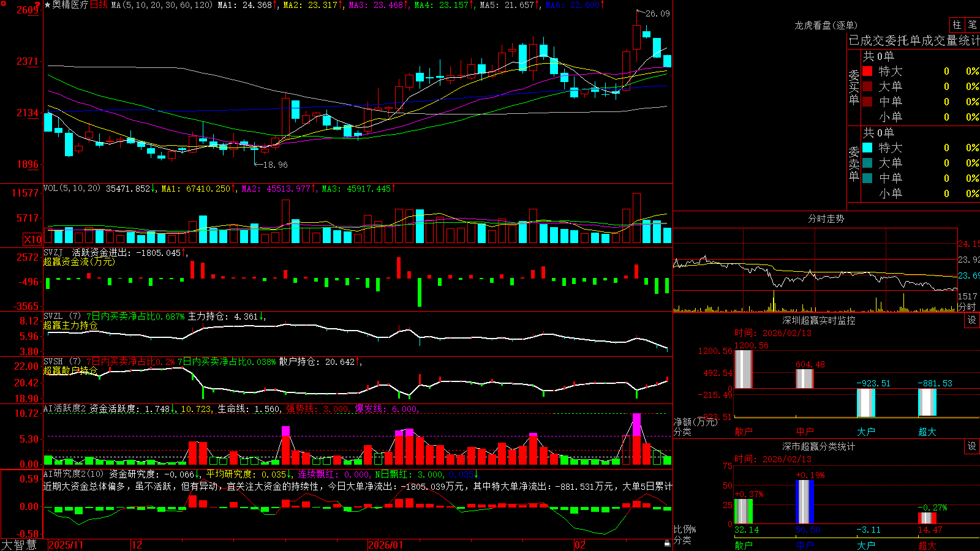
Task: Click the 604.48 中户 bar in 实时监控
Action: (805, 379)
